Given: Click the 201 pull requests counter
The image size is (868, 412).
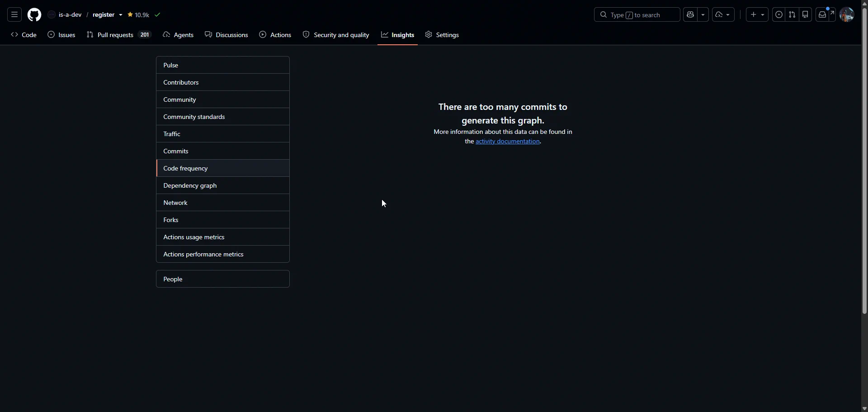Looking at the screenshot, I should click(x=145, y=35).
